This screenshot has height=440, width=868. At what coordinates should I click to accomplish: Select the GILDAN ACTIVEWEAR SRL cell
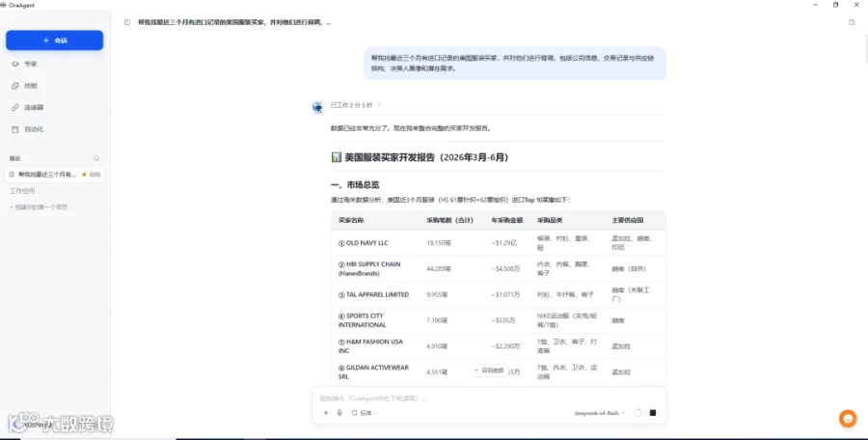point(373,371)
